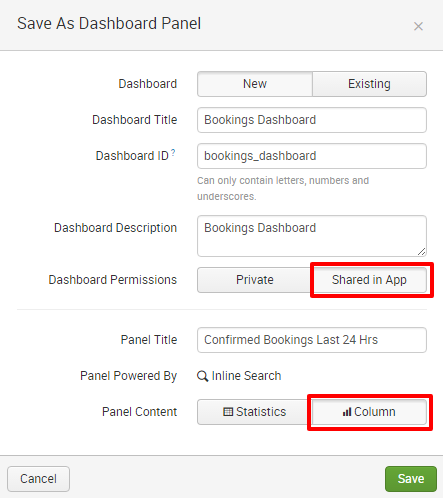Save the dashboard panel
The height and width of the screenshot is (498, 443).
coord(411,479)
